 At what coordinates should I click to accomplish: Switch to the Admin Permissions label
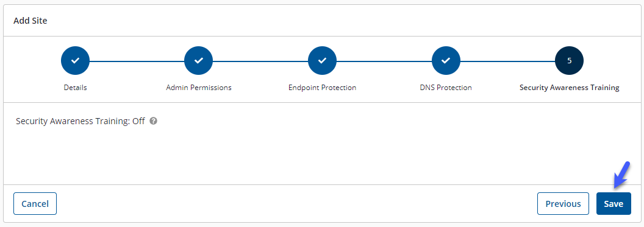point(199,88)
